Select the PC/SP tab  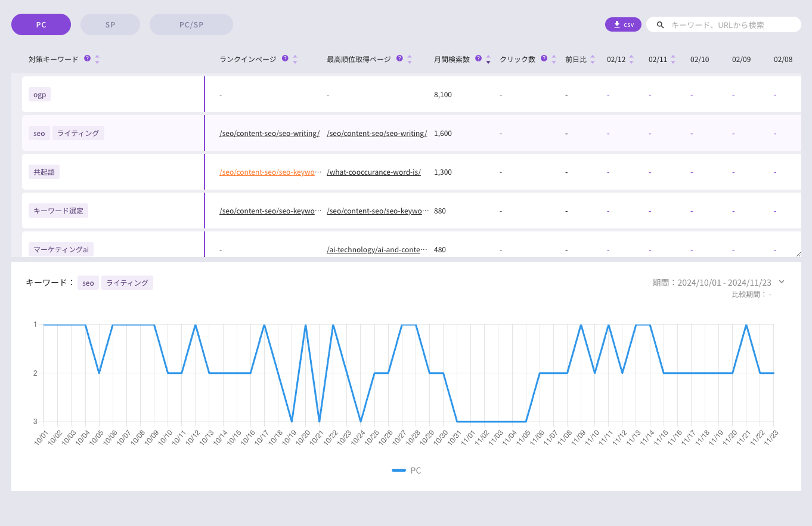[191, 24]
